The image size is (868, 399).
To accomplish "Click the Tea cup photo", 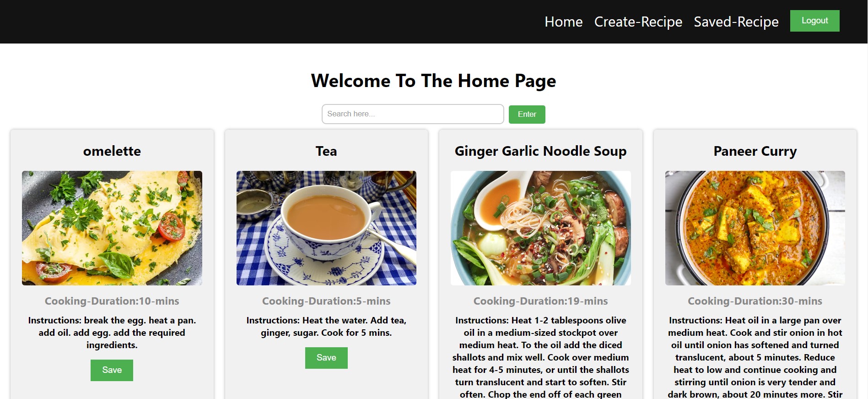I will click(x=326, y=228).
